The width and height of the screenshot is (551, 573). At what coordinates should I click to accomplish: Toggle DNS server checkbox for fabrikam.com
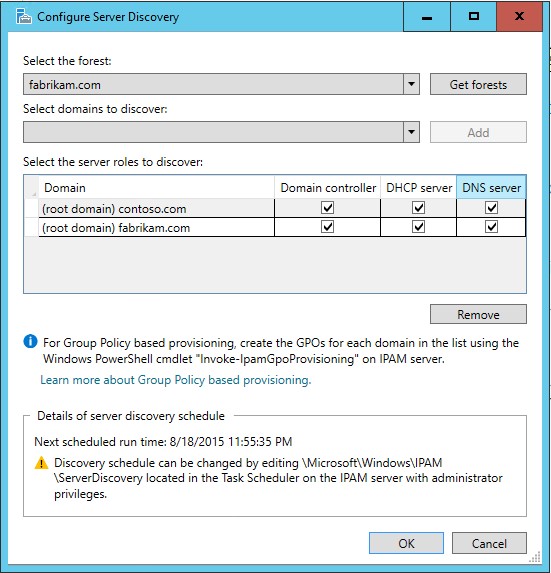click(491, 227)
